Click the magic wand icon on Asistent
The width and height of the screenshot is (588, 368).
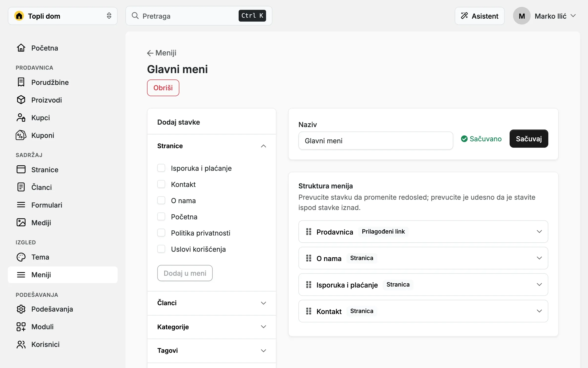pos(464,16)
